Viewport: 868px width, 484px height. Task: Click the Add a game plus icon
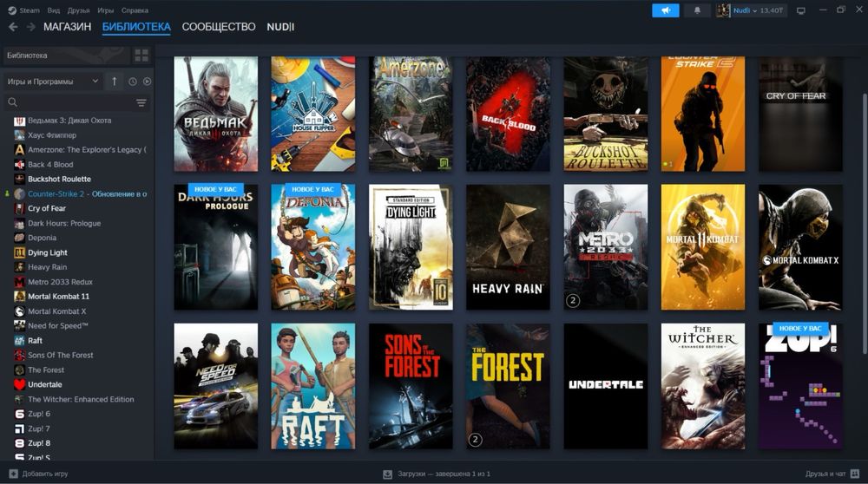(13, 474)
